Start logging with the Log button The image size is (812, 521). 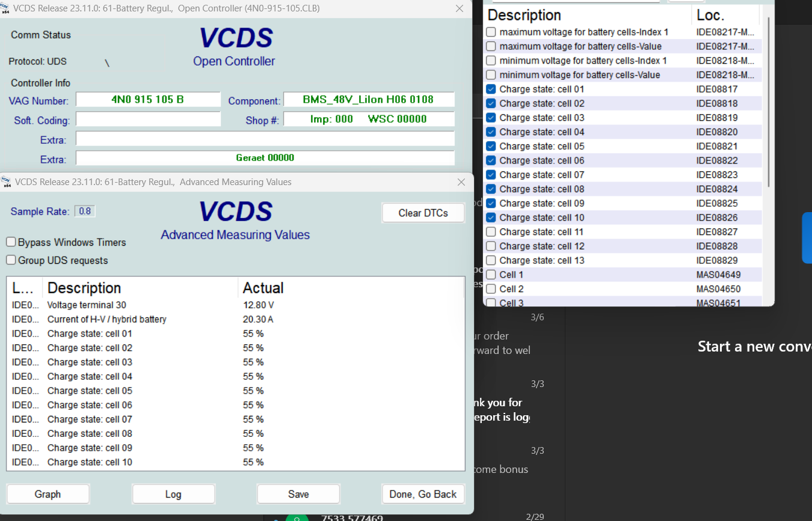[173, 494]
